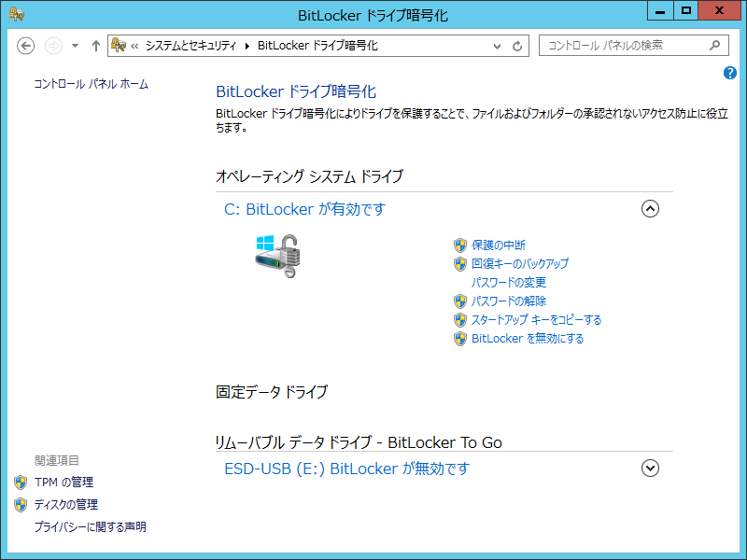This screenshot has height=560, width=747.
Task: Open ディスクの管理 link
Action: coord(66,505)
